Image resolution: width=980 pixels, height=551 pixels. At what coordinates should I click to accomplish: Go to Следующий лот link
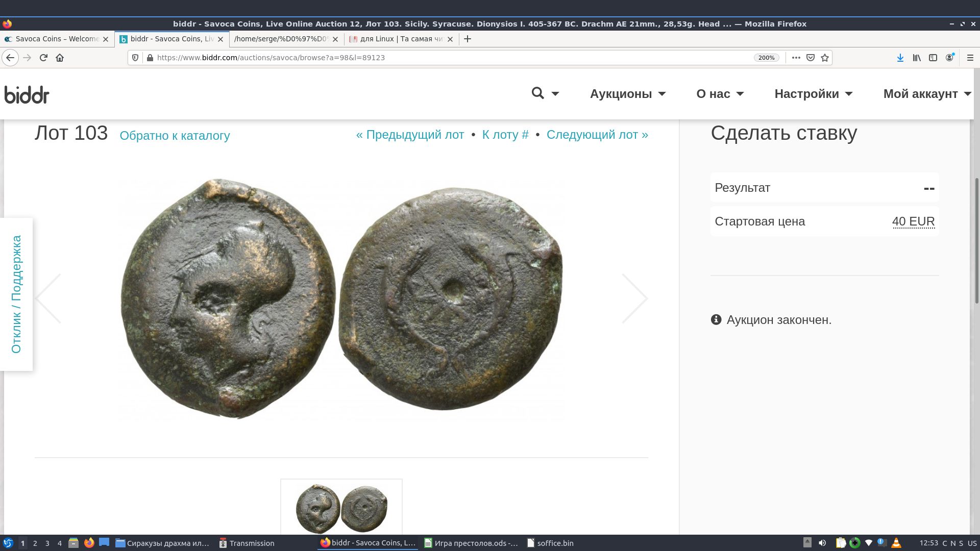597,135
